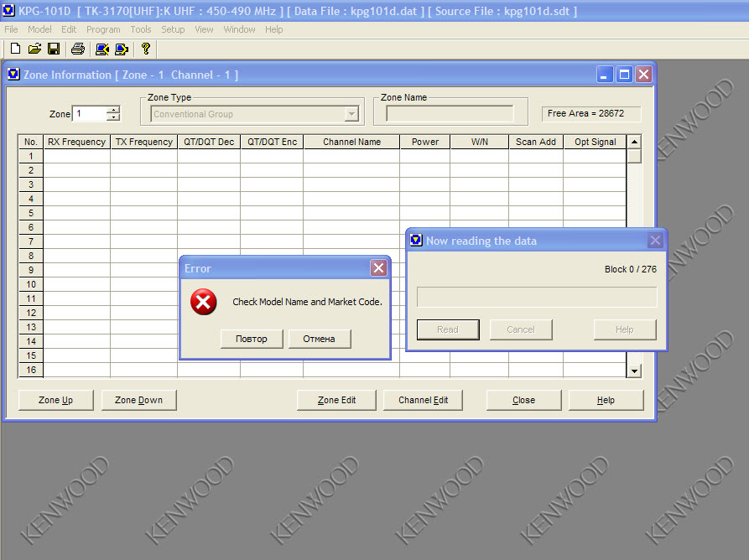Open the Setup menu

click(x=173, y=29)
